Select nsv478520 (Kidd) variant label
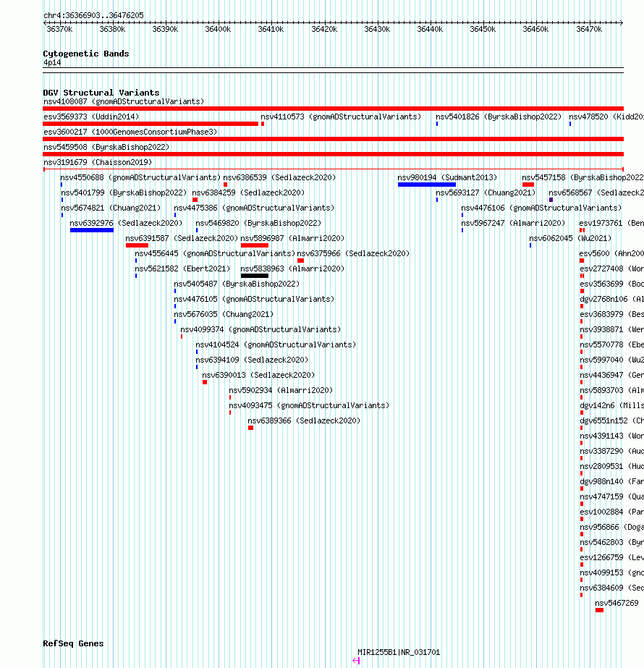The image size is (644, 668). (x=606, y=117)
